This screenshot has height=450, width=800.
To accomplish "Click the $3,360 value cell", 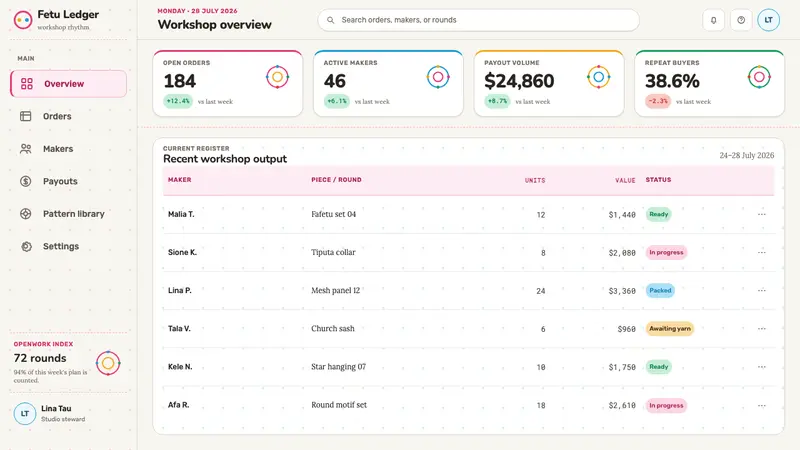I will 622,291.
